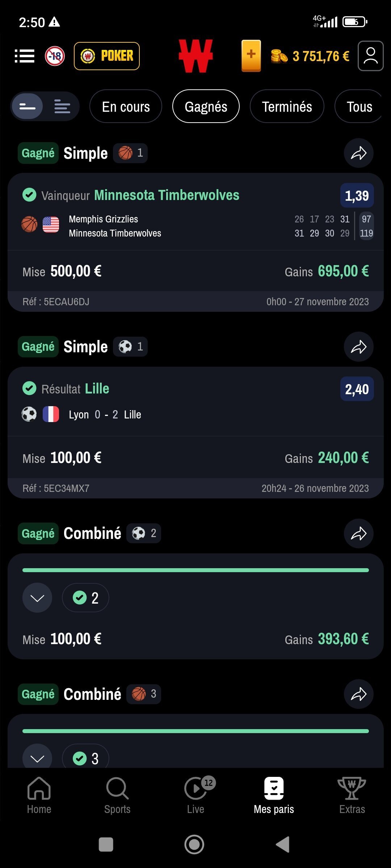
Task: Tap the Winamax W logo
Action: tap(195, 56)
